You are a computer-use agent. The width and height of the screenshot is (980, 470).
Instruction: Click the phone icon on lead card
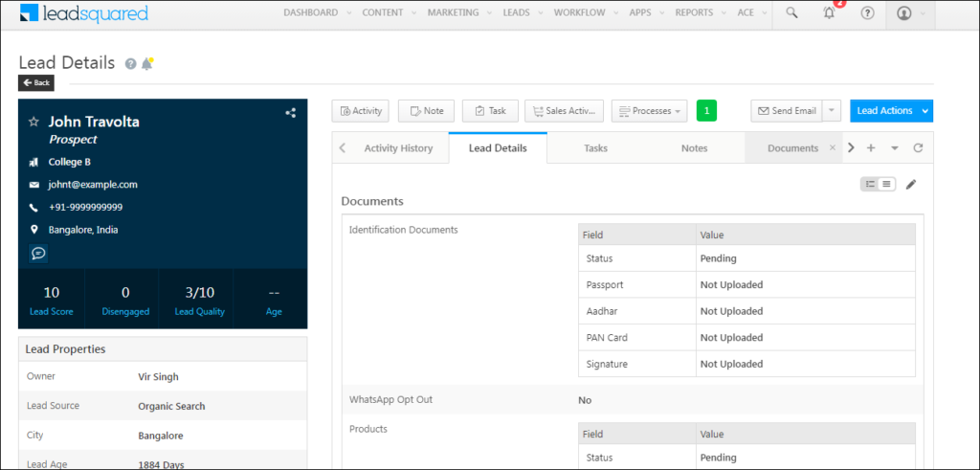[33, 208]
